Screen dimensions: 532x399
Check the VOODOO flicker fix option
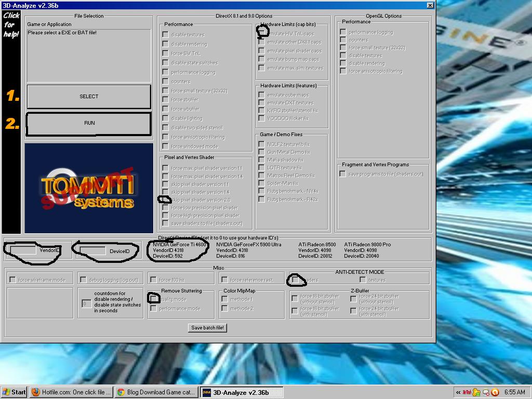click(262, 118)
